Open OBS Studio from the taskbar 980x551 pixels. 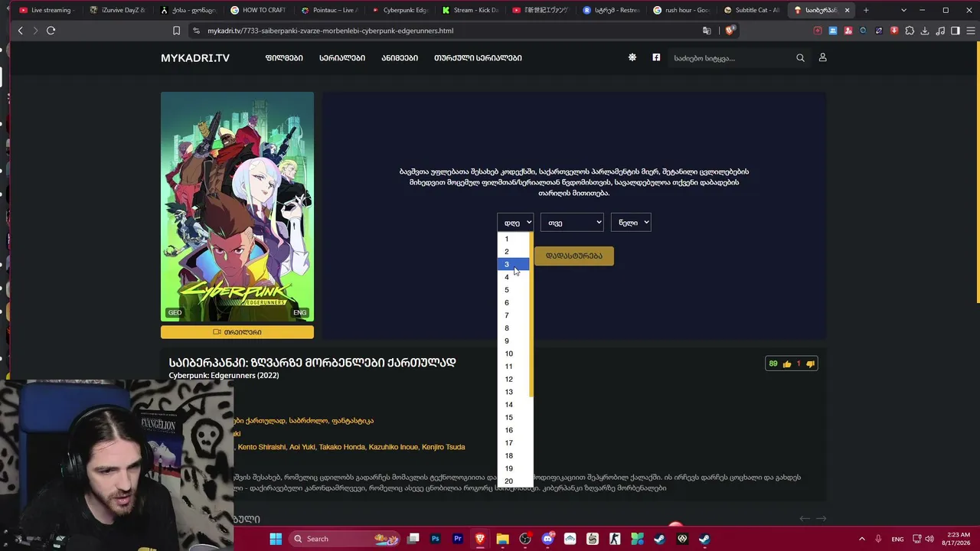coord(525,539)
